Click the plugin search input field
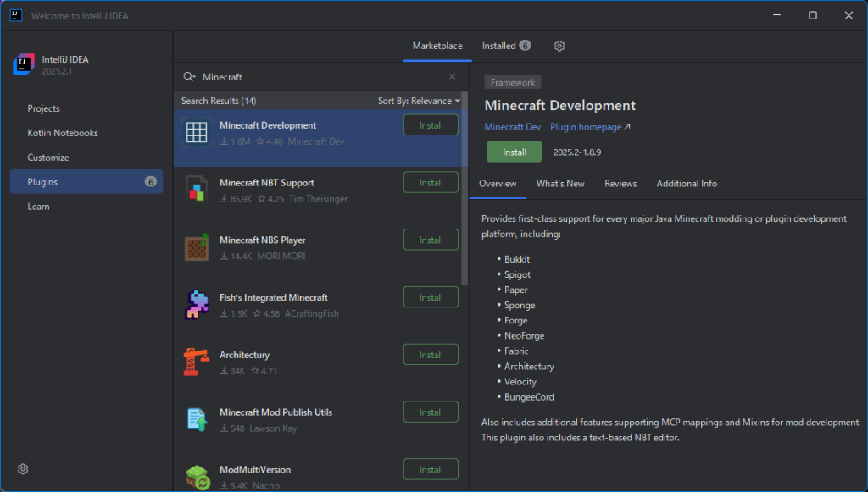This screenshot has height=492, width=868. 322,77
